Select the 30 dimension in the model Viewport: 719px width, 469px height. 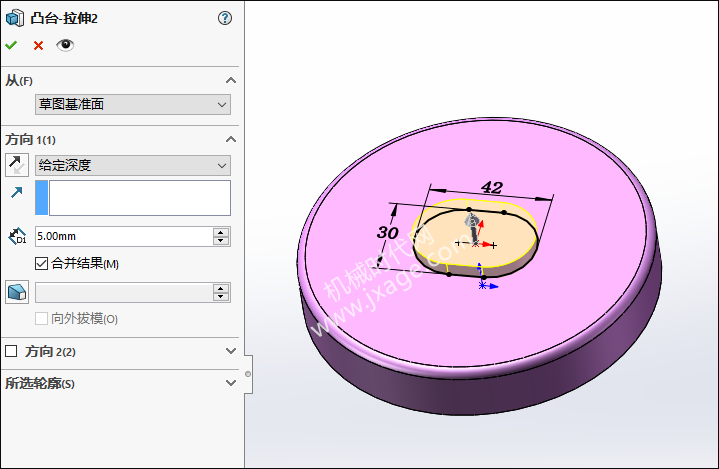(x=387, y=232)
